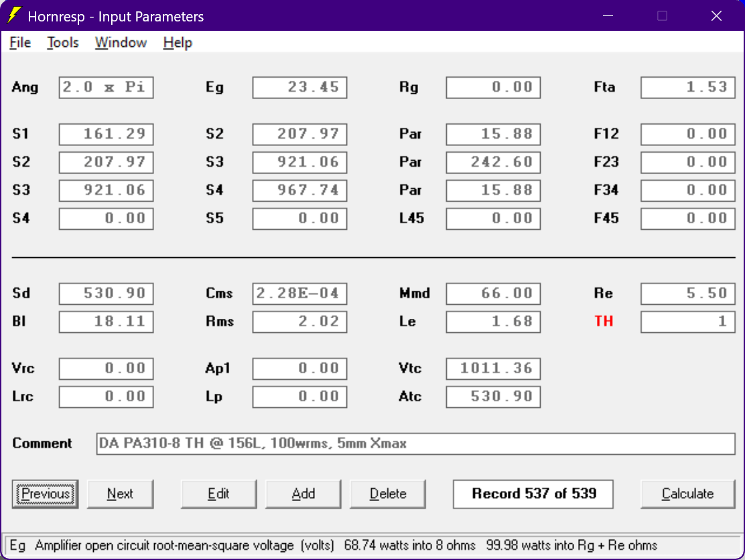Run Calculate for this design
The width and height of the screenshot is (745, 560).
(687, 494)
